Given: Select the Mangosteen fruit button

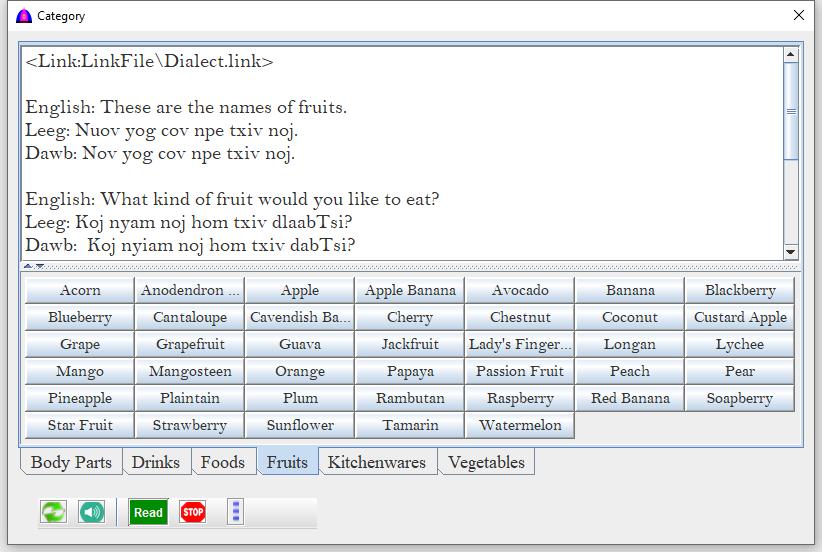Looking at the screenshot, I should coord(190,371).
